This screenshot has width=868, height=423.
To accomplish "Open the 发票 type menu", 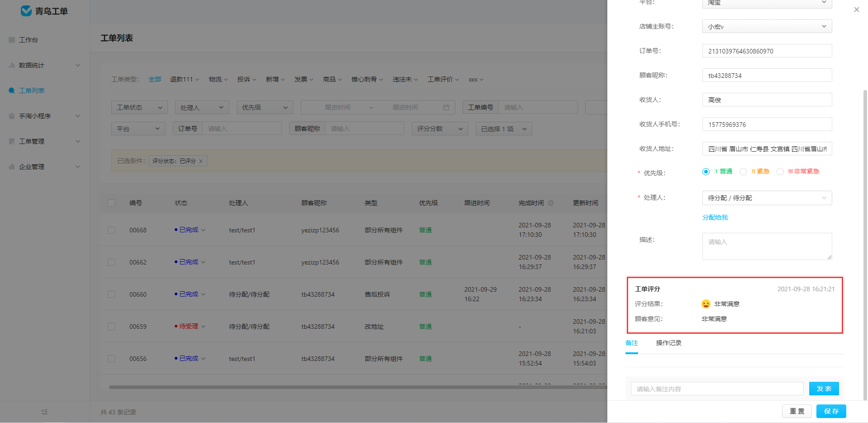I will point(304,79).
